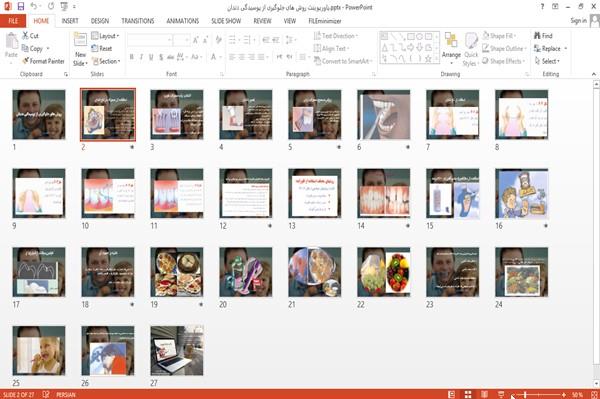
Task: Click the Ribbon Display Options icon
Action: [555, 7]
